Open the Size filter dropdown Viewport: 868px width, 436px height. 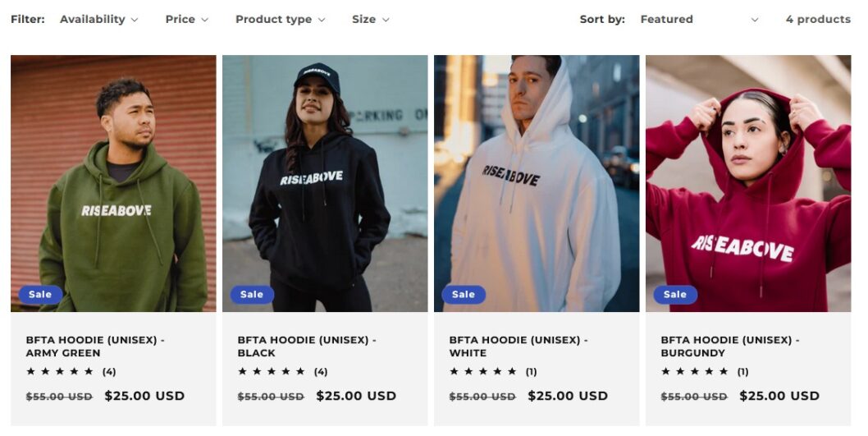tap(370, 19)
